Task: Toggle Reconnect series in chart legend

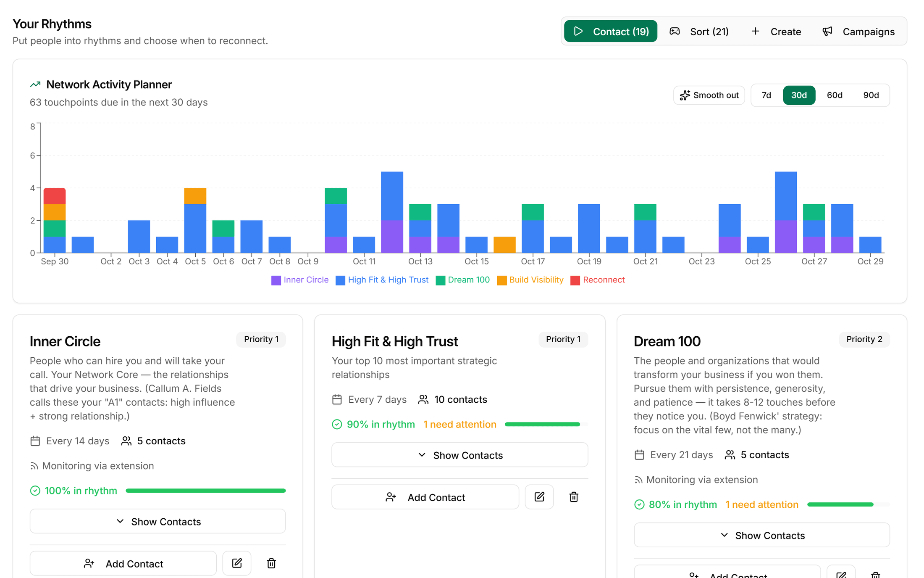Action: [598, 280]
